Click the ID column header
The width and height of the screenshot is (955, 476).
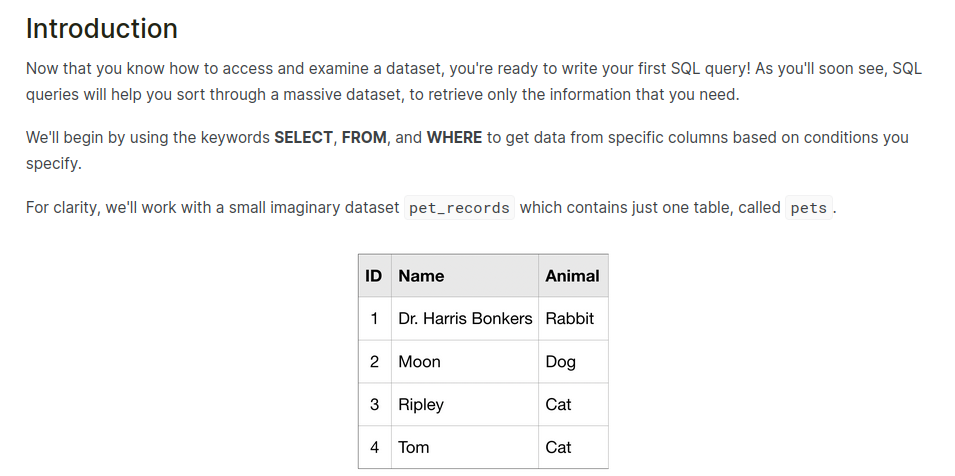[374, 276]
